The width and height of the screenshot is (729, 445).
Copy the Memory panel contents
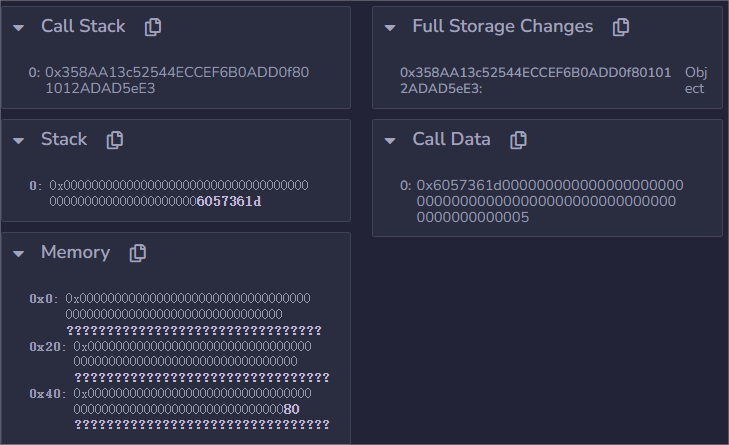click(x=138, y=253)
